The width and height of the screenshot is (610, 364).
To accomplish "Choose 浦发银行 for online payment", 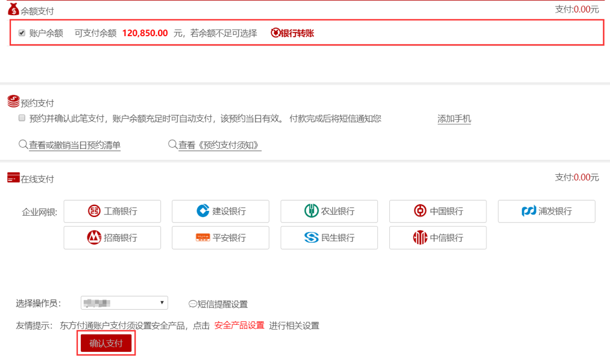I will pyautogui.click(x=547, y=211).
